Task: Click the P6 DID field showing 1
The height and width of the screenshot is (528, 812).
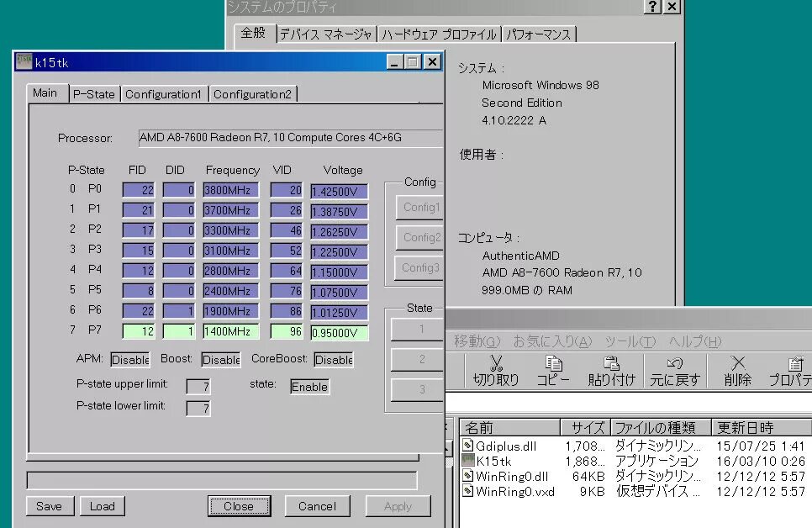Action: pos(179,311)
